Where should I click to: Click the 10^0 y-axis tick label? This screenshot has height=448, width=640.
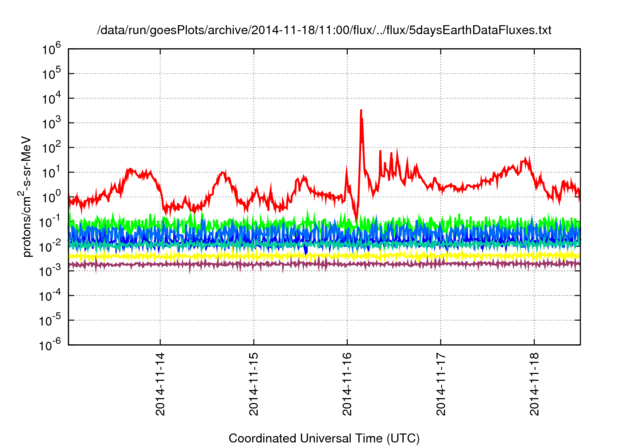click(x=51, y=197)
